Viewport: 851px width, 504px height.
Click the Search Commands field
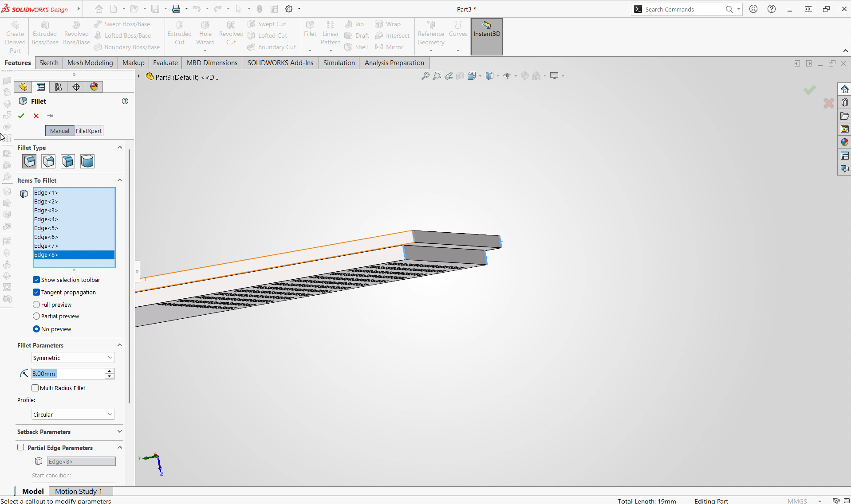(684, 9)
